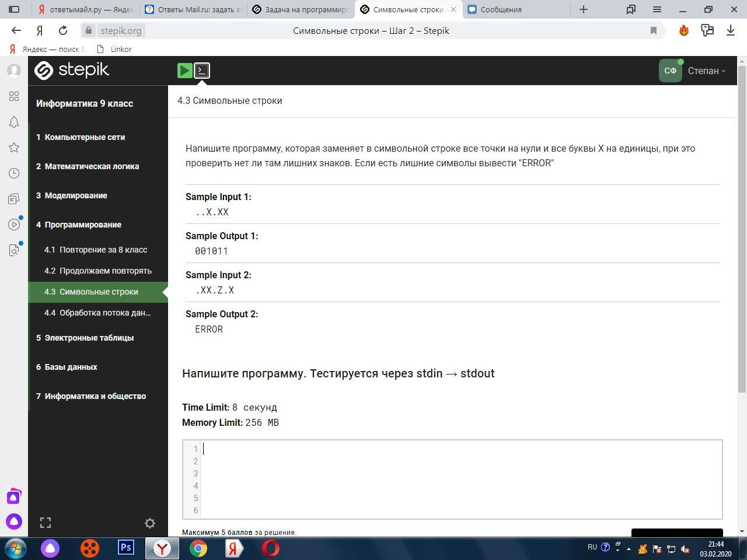Open Google Chrome from the taskbar
This screenshot has width=747, height=560.
coord(198,548)
